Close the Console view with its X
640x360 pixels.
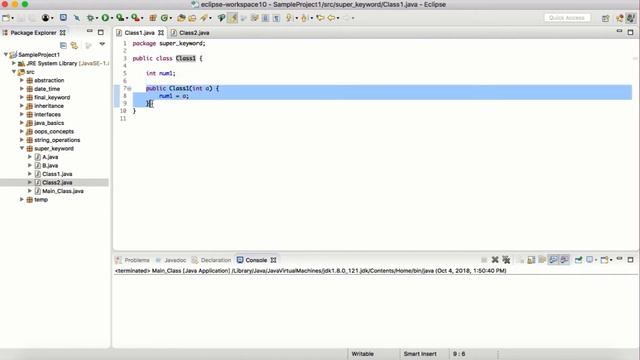point(273,260)
